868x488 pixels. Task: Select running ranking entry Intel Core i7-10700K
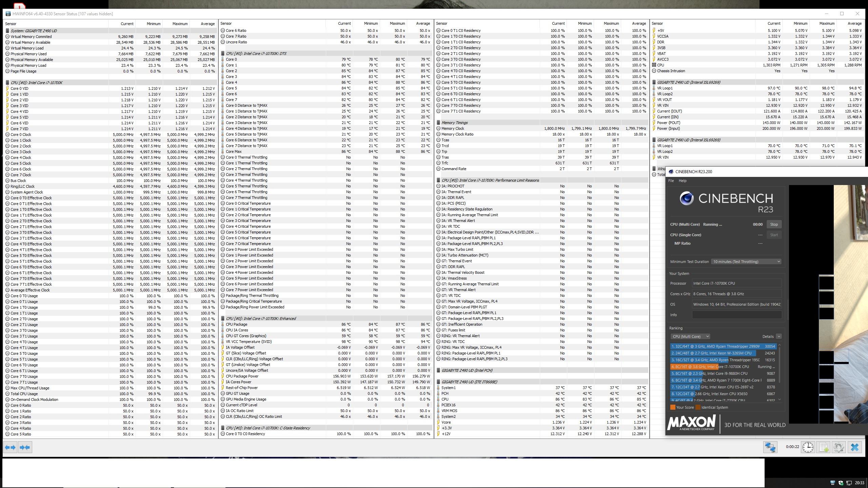pyautogui.click(x=723, y=367)
